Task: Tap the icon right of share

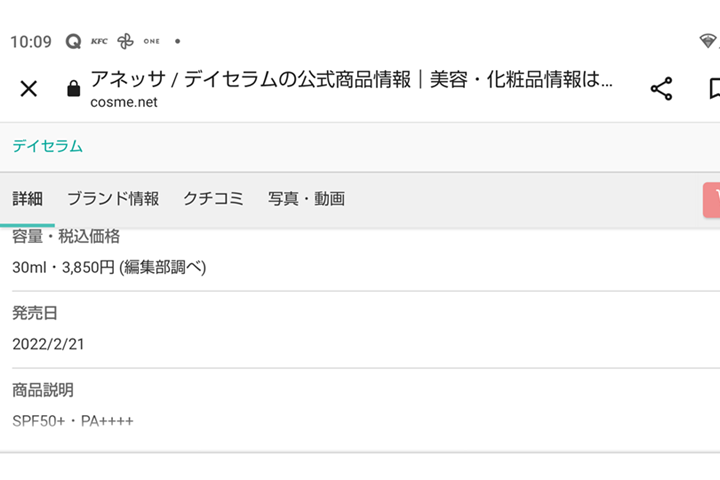Action: (714, 89)
